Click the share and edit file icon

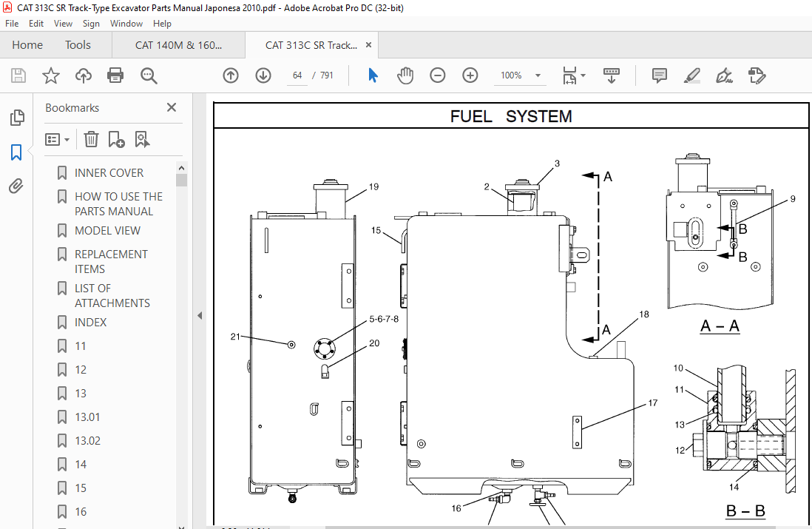(x=757, y=75)
